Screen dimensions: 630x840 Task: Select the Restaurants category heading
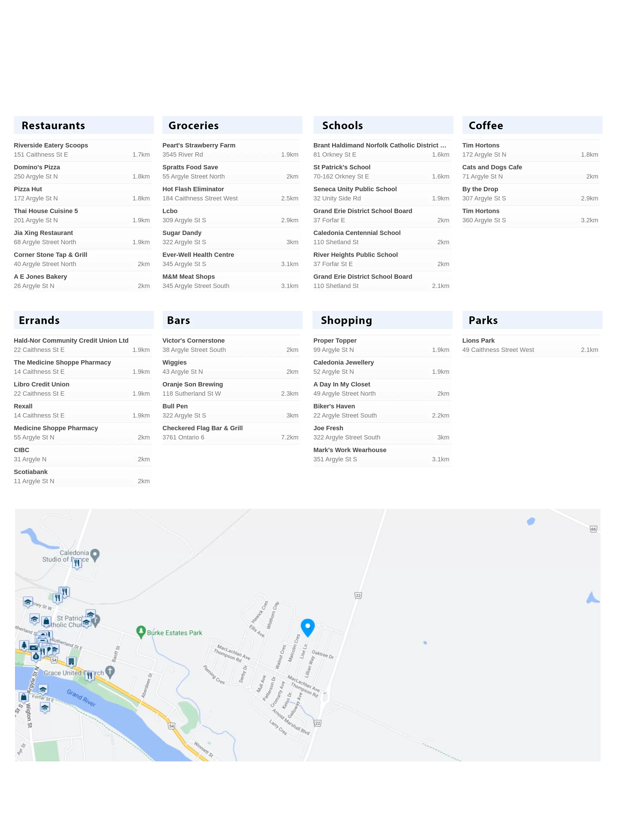[53, 125]
